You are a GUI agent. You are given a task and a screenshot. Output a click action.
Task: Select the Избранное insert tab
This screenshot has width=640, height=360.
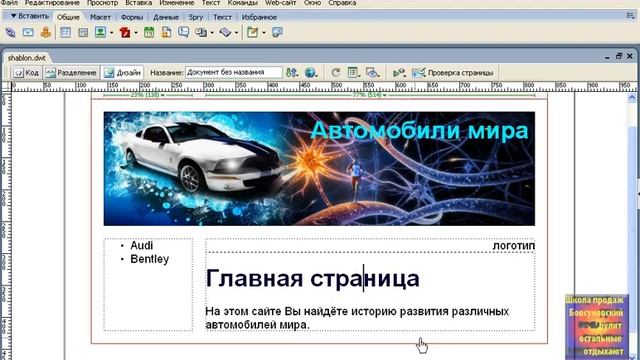(x=259, y=17)
